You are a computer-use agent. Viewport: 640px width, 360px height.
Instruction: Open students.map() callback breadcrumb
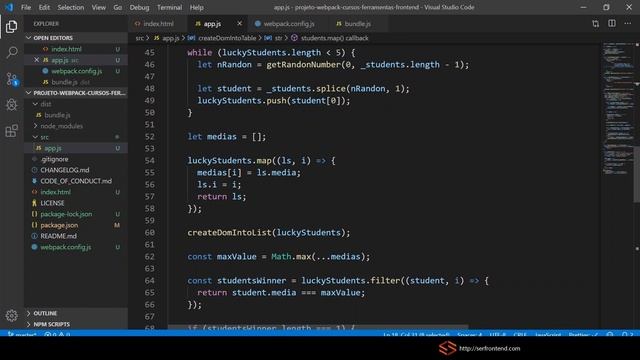[330, 38]
